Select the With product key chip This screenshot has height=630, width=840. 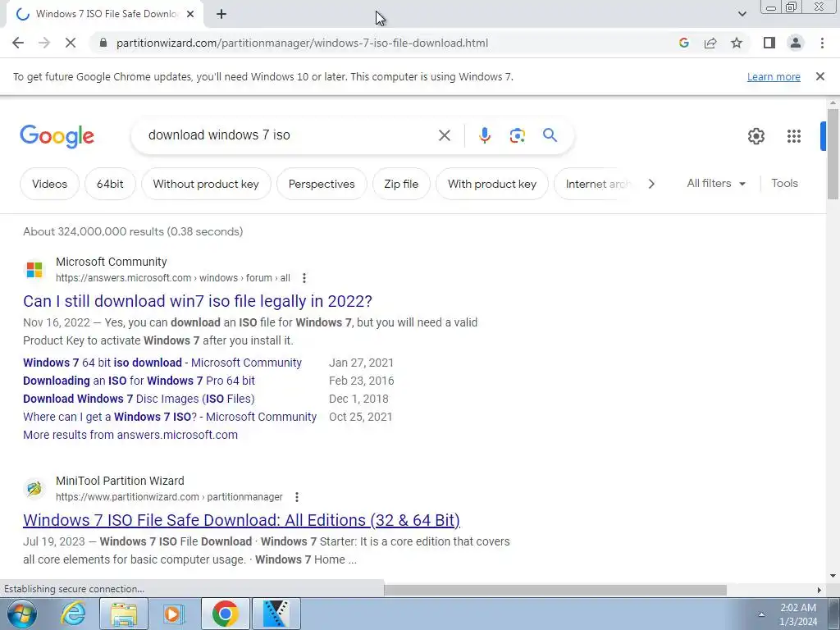492,184
